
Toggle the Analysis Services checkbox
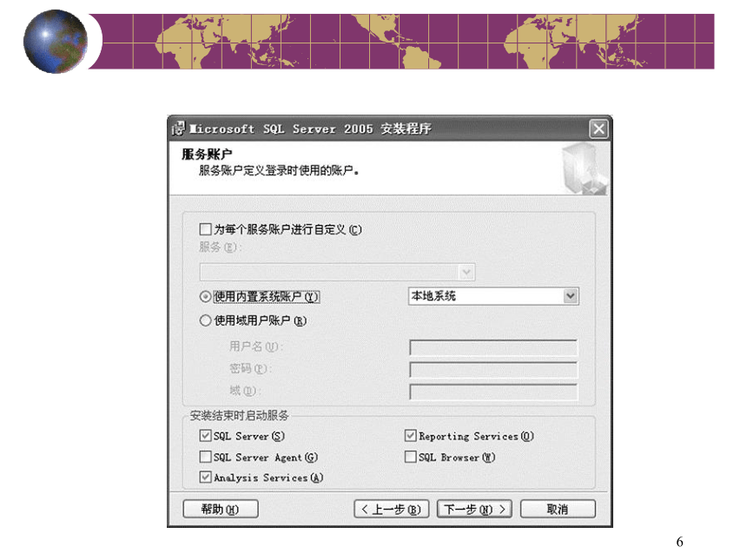pos(205,478)
